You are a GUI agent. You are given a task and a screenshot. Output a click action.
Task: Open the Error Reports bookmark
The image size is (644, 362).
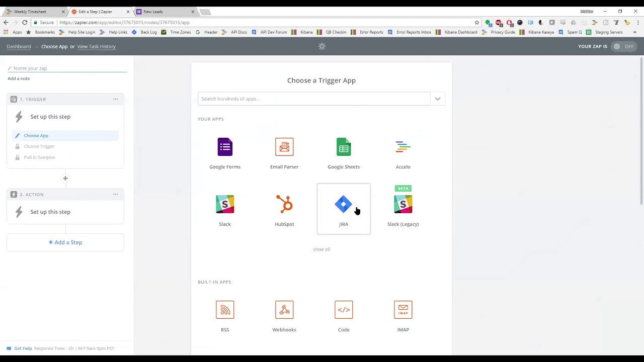pos(367,32)
